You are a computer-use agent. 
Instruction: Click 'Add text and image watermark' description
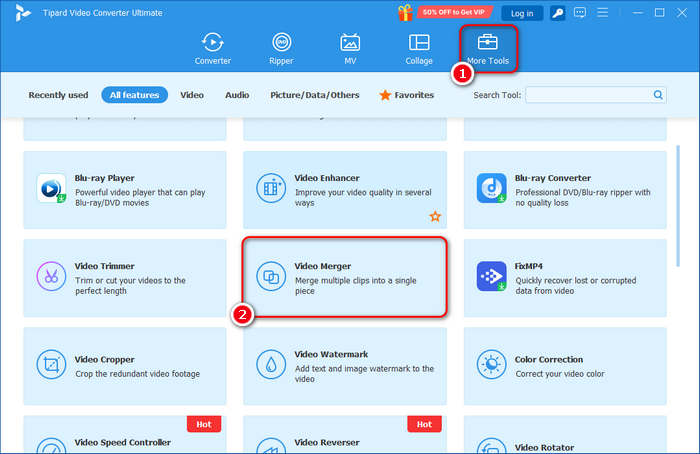point(364,374)
